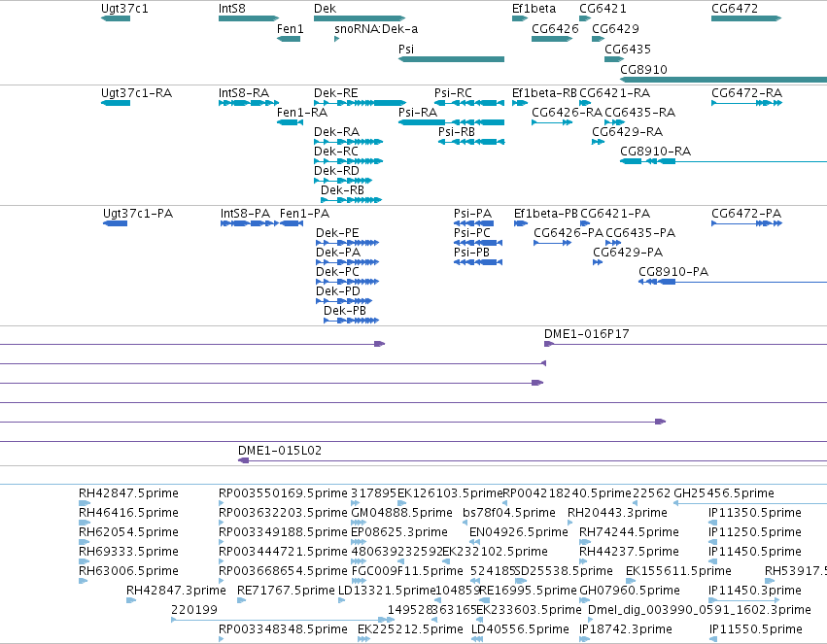Click the CG6426 gene label
This screenshot has height=644, width=827.
pyautogui.click(x=555, y=29)
